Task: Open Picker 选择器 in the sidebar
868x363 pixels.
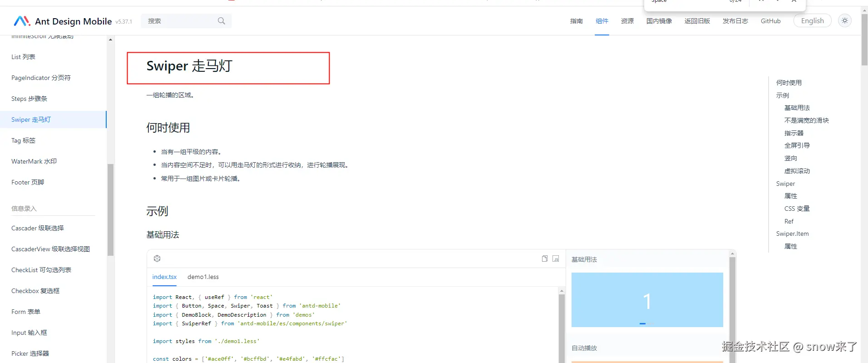Action: 53,353
